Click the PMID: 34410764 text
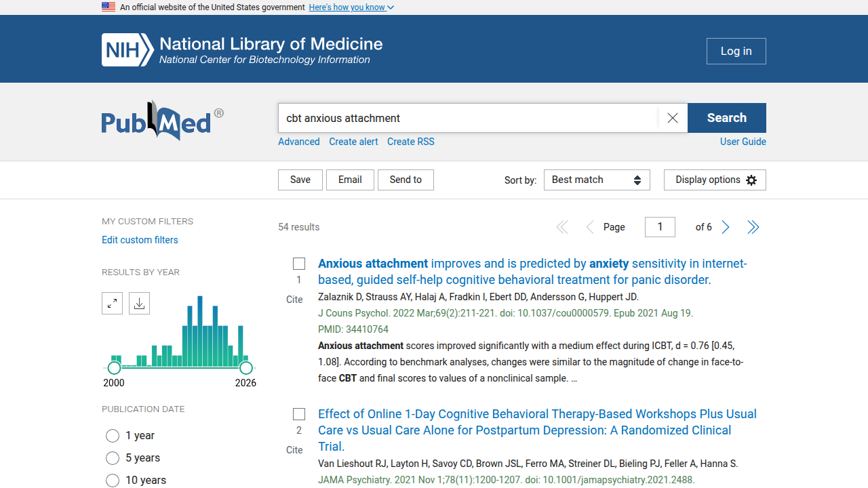Screen dimensions: 868x488 point(353,329)
